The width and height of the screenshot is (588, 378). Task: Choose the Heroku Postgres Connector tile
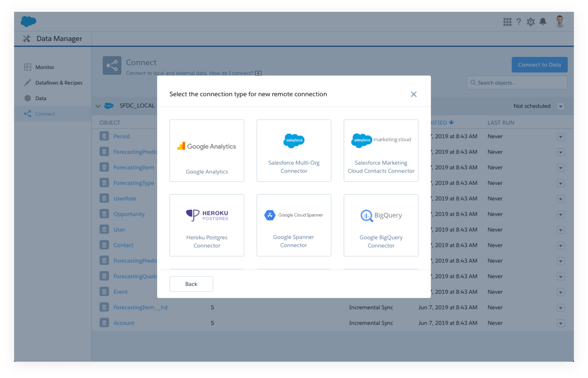click(x=207, y=225)
